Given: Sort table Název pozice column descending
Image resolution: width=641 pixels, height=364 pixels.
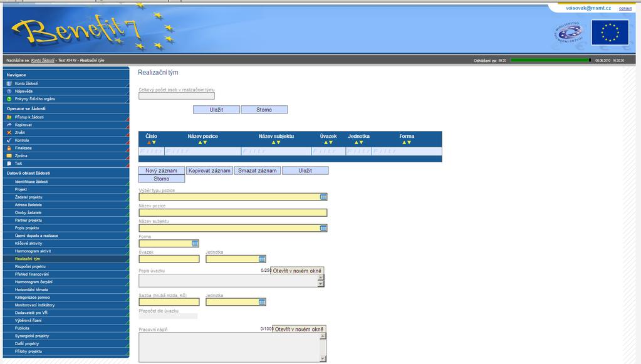Looking at the screenshot, I should click(x=205, y=143).
